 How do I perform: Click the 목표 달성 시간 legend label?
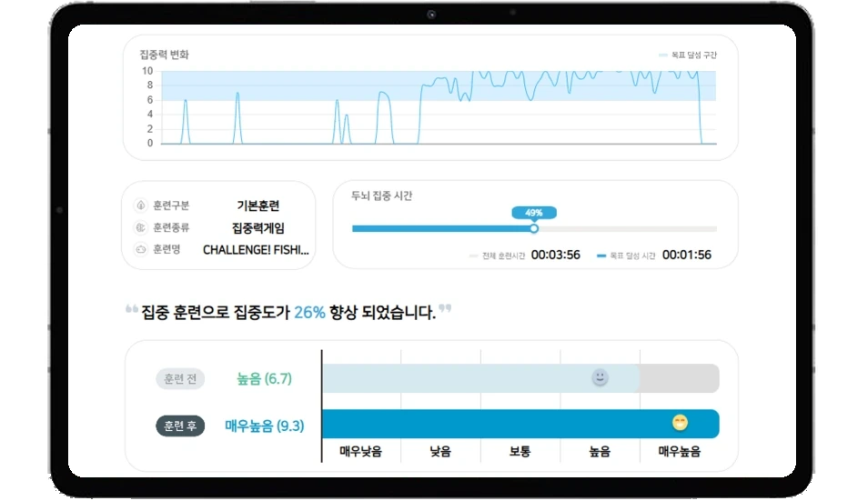click(632, 256)
